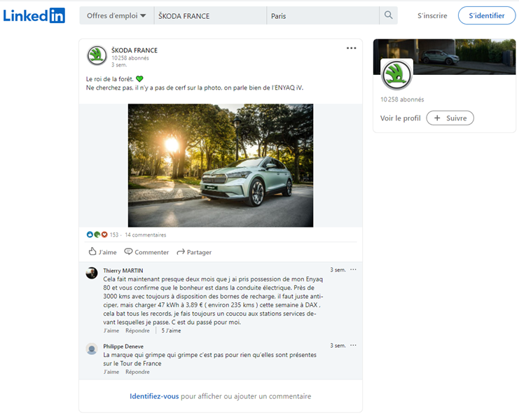Open Thierry MARTIN's profile picture
Screen dimensions: 519x420
92,273
